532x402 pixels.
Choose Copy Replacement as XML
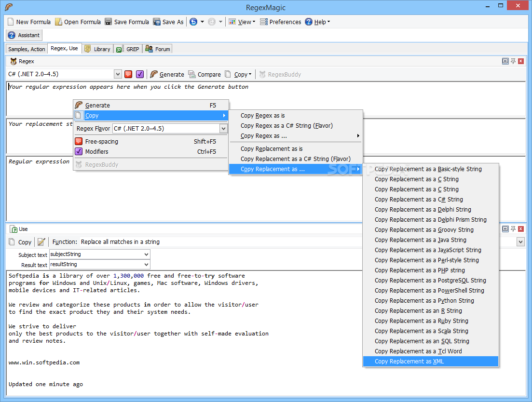click(x=431, y=362)
